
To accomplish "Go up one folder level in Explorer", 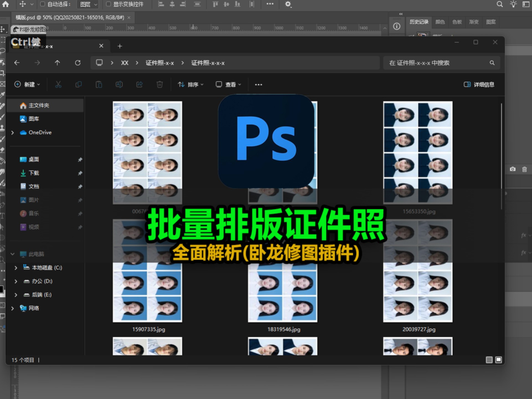I will tap(57, 63).
